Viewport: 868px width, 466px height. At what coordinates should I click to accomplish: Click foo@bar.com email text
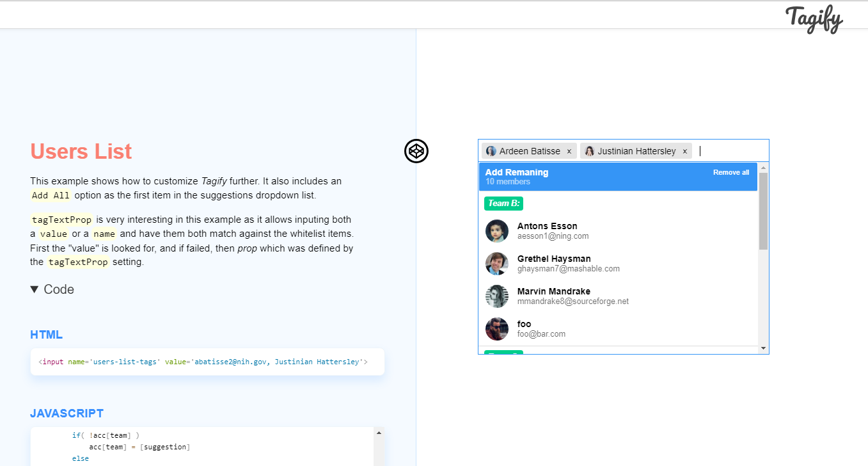click(542, 334)
